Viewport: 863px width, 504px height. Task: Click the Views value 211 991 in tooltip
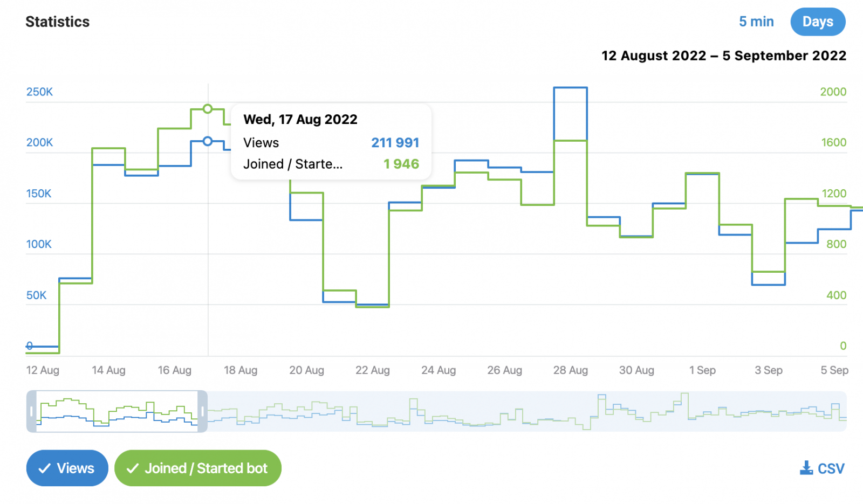(395, 143)
